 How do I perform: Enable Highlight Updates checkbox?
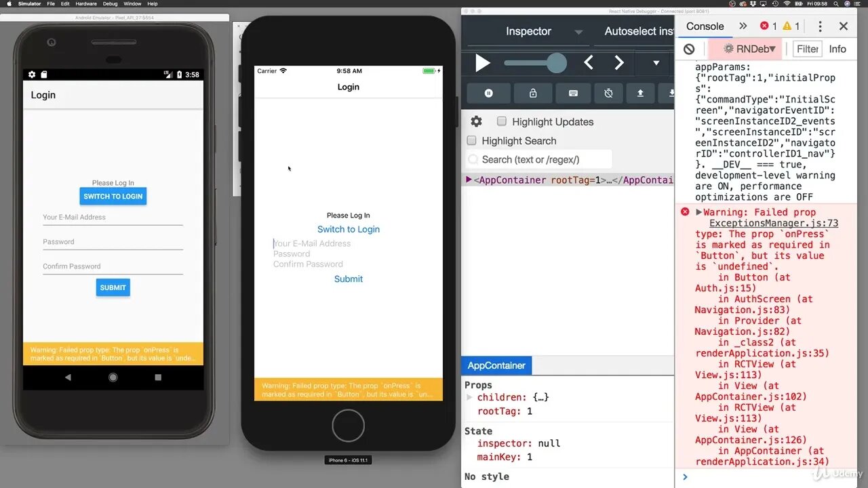tap(502, 121)
